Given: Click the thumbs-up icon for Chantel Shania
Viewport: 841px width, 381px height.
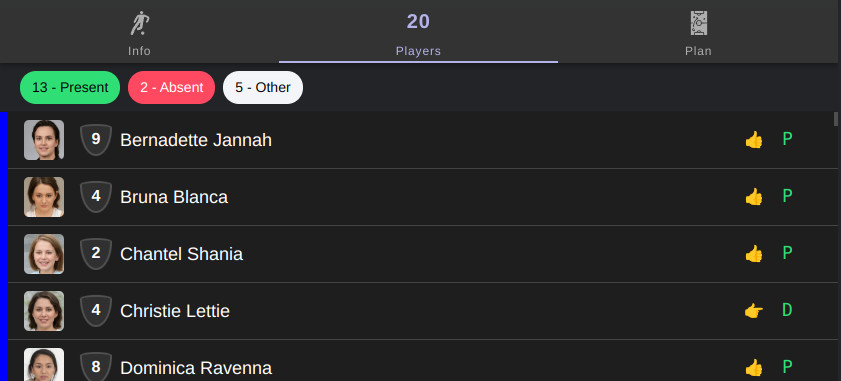Looking at the screenshot, I should click(x=754, y=254).
